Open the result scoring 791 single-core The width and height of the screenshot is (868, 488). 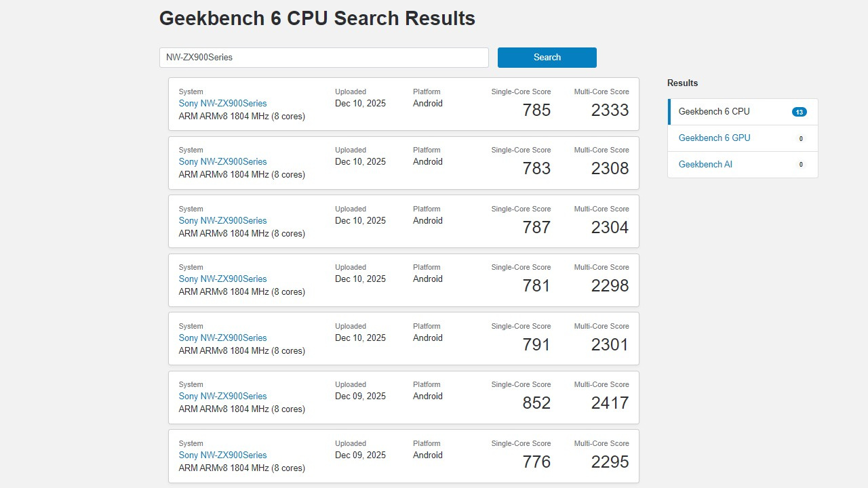[222, 338]
